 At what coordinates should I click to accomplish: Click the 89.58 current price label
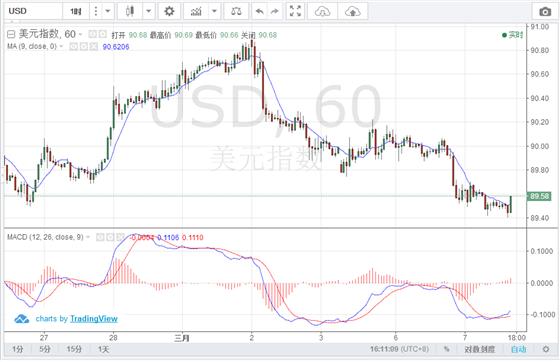[x=539, y=196]
